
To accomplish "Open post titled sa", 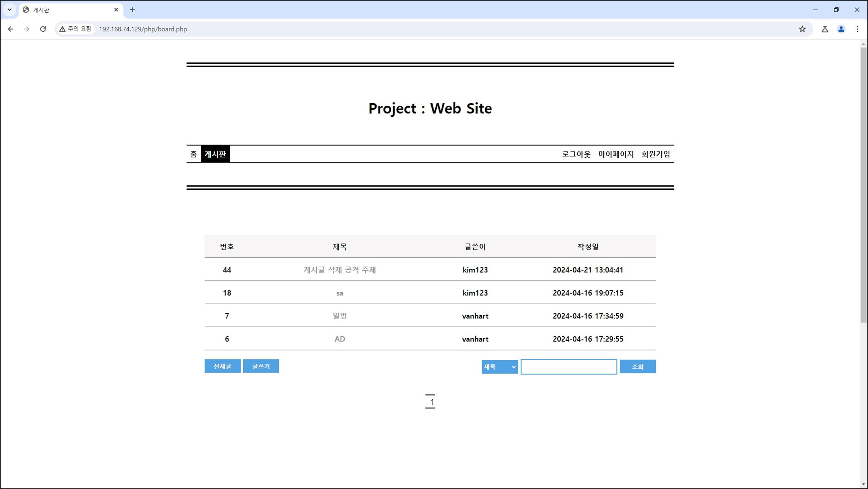I will point(340,293).
